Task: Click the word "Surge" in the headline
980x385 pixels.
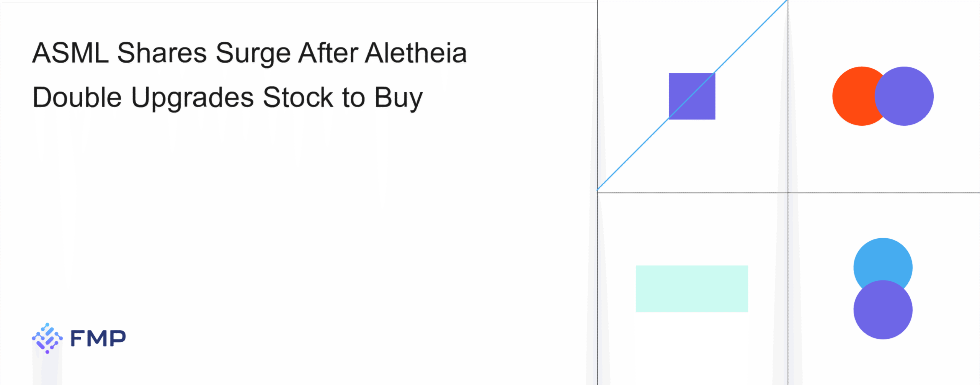Action: 253,54
